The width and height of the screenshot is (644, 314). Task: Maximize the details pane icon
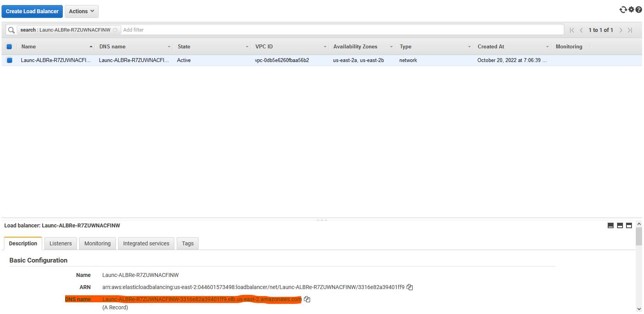pyautogui.click(x=629, y=225)
